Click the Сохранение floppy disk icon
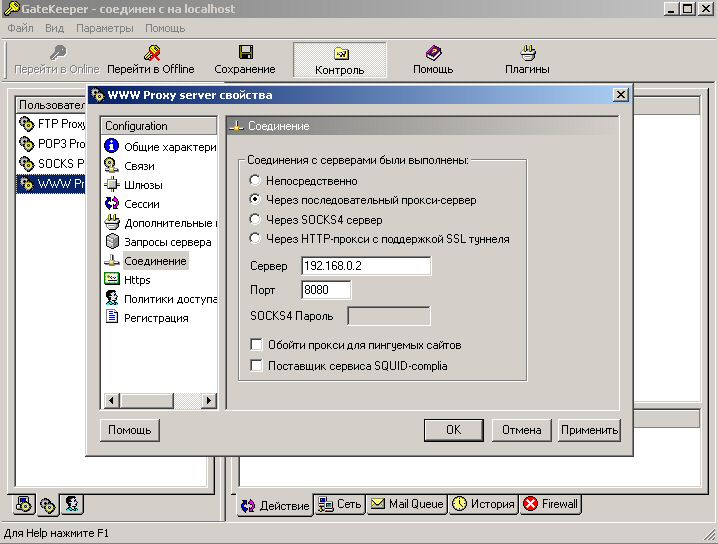718x544 pixels. (x=246, y=52)
